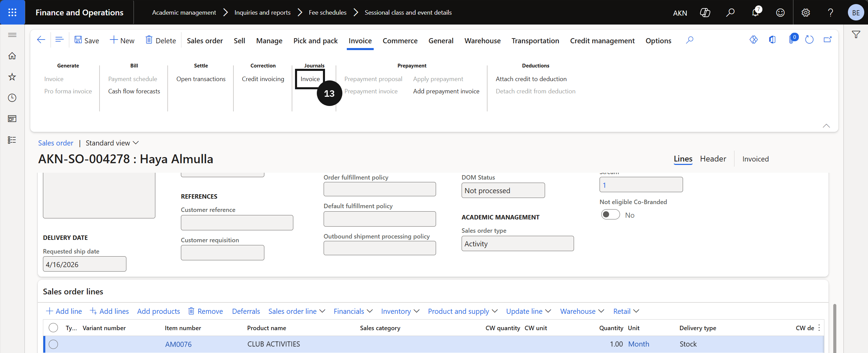Select the AM0076 line row selector
This screenshot has width=868, height=353.
(x=53, y=344)
